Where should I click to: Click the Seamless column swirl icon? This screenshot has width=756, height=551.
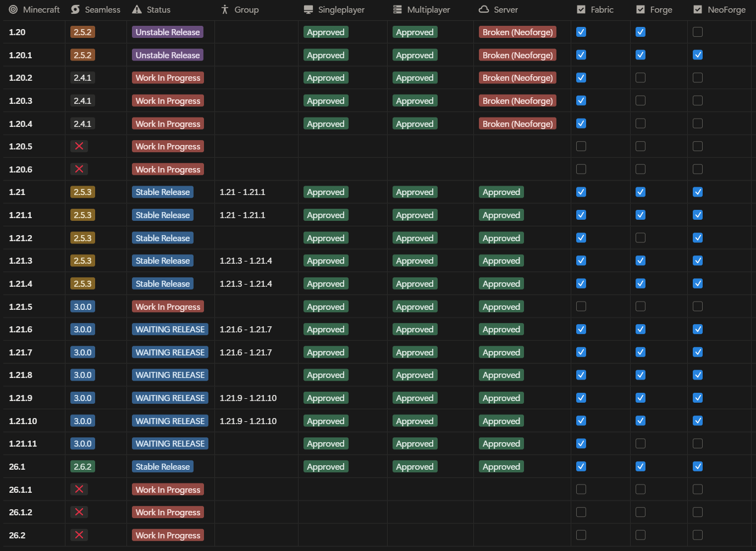click(x=75, y=9)
